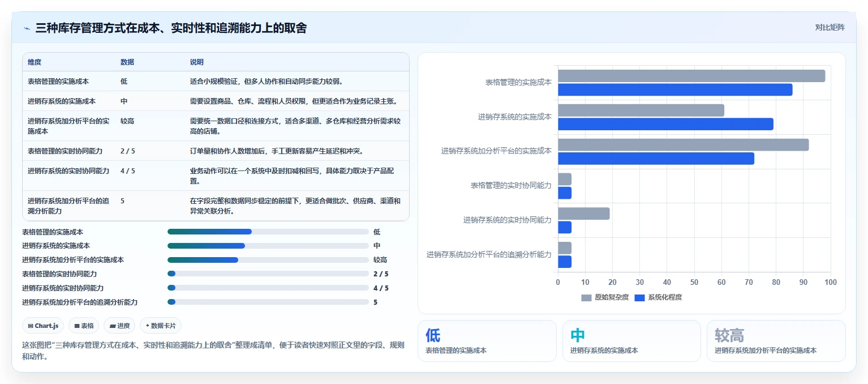868x384 pixels.
Task: Click the progress bar for 进销存系统加分析平台的追溯分析能力
Action: 268,302
